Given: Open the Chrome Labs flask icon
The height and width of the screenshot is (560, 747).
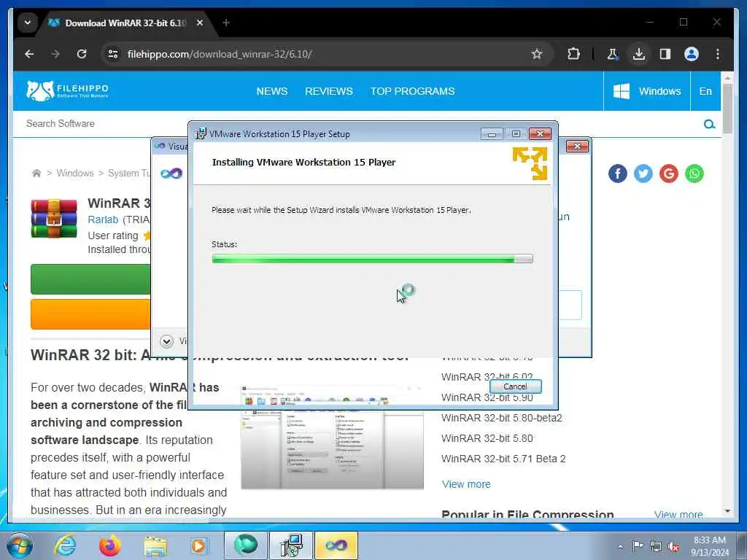Looking at the screenshot, I should [612, 54].
